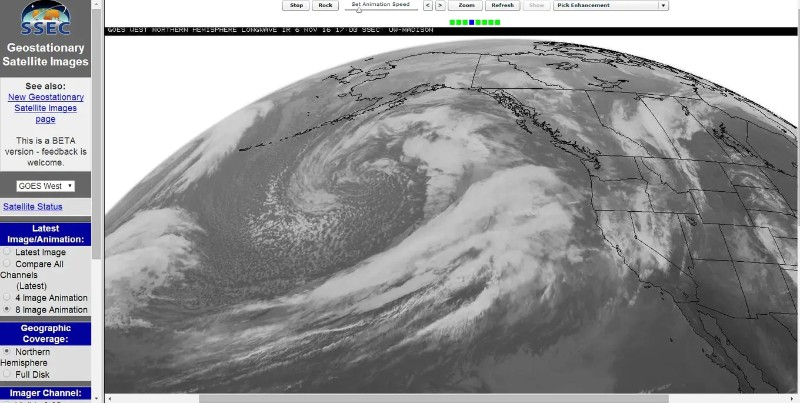800x403 pixels.
Task: Select the blue current-frame indicator square
Action: coord(472,22)
